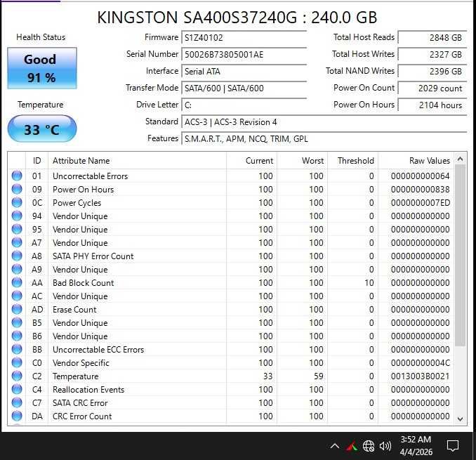Click the Features field listing S.M.A.R.T., APM
The height and width of the screenshot is (460, 476).
(324, 139)
